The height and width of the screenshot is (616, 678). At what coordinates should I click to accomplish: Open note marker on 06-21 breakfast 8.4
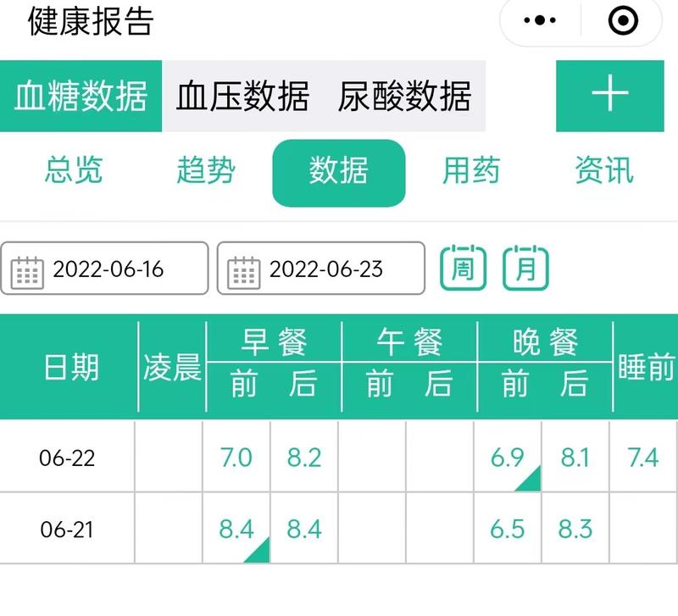(x=259, y=552)
